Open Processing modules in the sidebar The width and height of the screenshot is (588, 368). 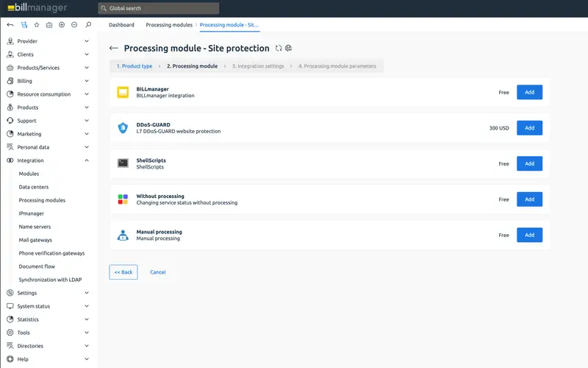tap(42, 200)
